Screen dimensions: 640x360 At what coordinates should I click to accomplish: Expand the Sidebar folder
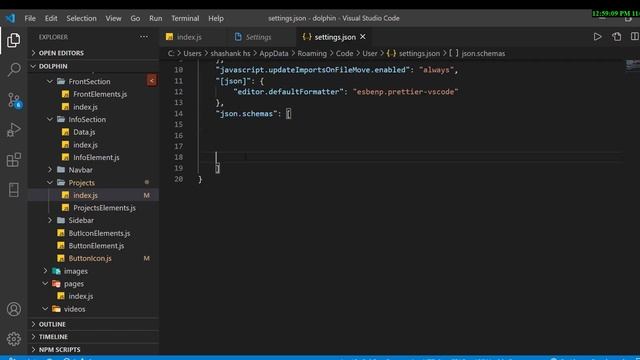click(x=81, y=220)
